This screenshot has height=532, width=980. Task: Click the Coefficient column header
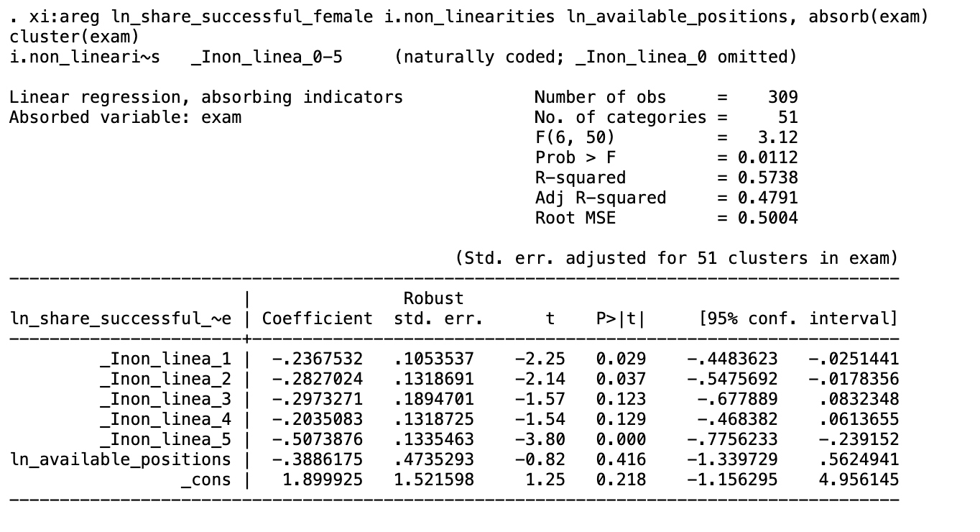(x=317, y=318)
